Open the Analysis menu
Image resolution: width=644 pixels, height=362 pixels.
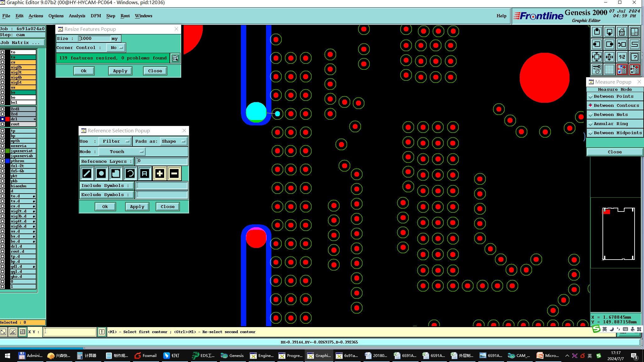pyautogui.click(x=77, y=16)
